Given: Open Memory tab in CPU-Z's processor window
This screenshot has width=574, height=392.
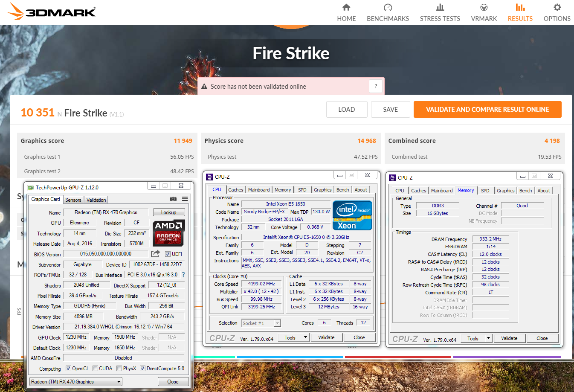Looking at the screenshot, I should pos(283,190).
